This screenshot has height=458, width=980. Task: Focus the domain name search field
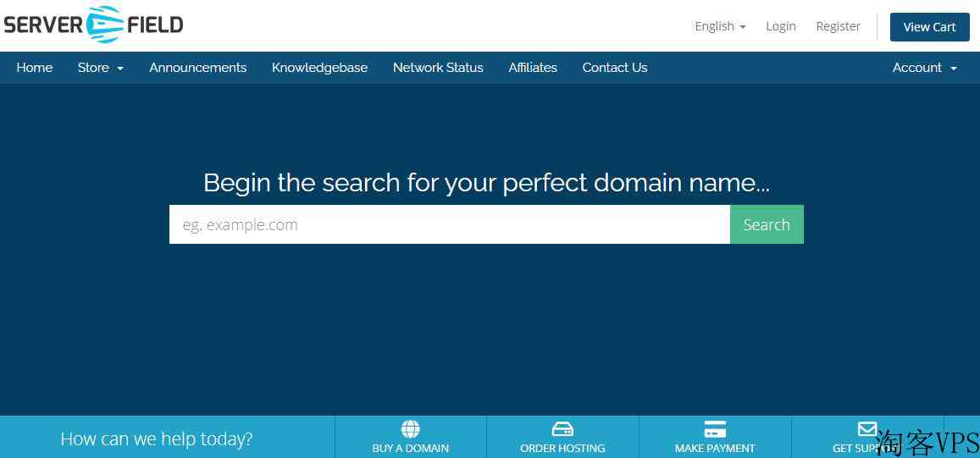[449, 224]
